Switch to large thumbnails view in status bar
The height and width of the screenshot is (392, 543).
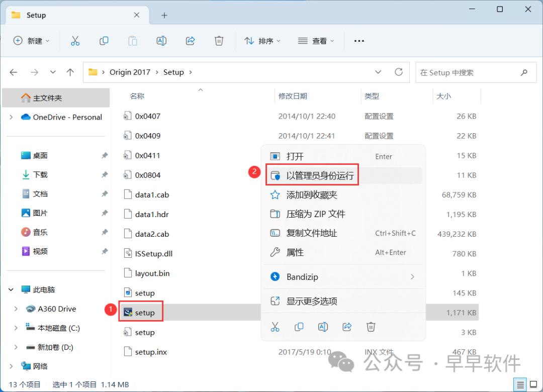click(532, 384)
